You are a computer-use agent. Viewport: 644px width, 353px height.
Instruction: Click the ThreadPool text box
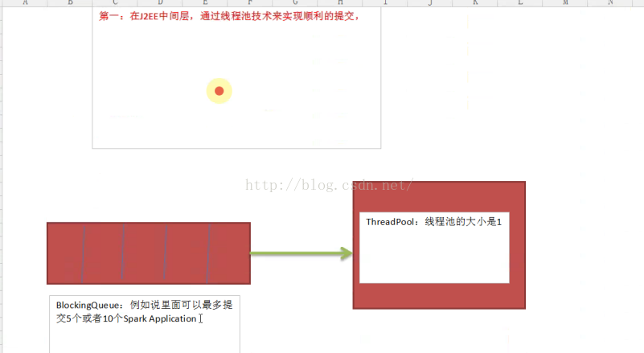[434, 248]
